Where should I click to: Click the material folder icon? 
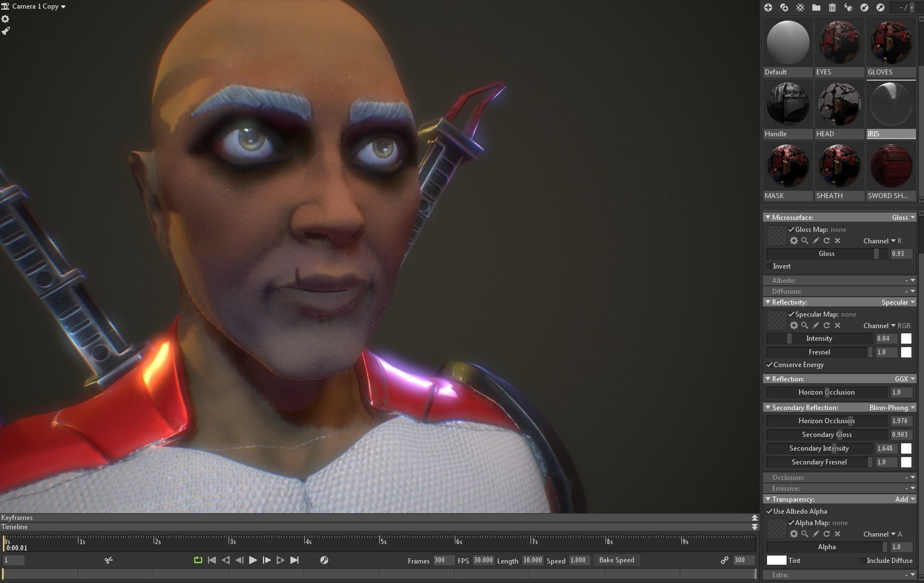[816, 7]
